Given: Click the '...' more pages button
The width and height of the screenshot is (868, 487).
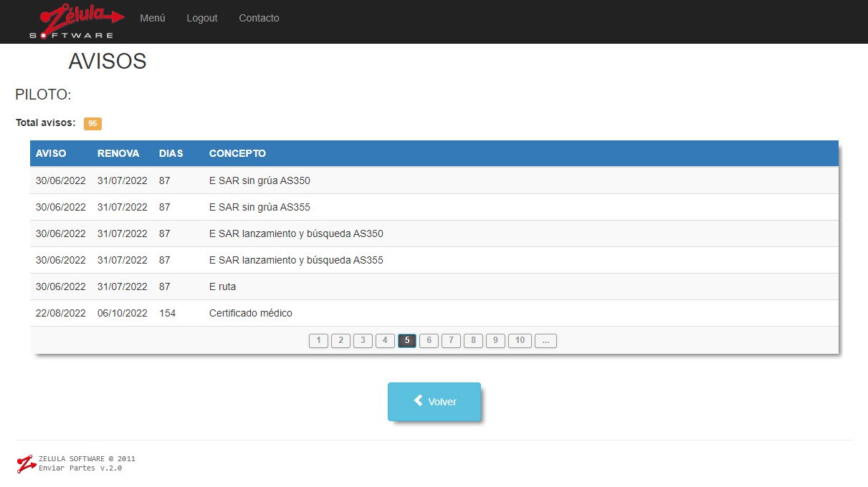Looking at the screenshot, I should 545,341.
